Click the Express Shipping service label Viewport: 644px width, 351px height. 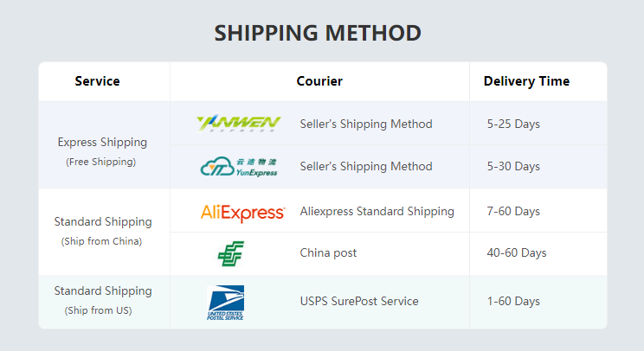click(x=102, y=143)
